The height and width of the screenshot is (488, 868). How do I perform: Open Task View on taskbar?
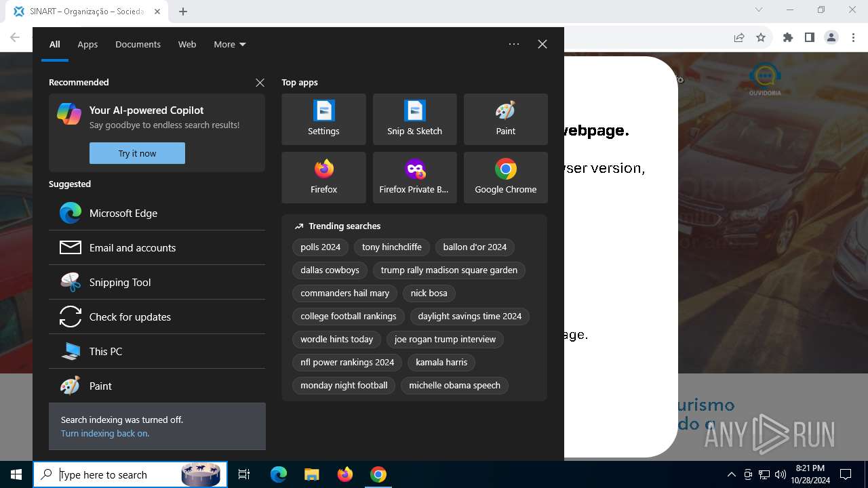[x=244, y=474]
